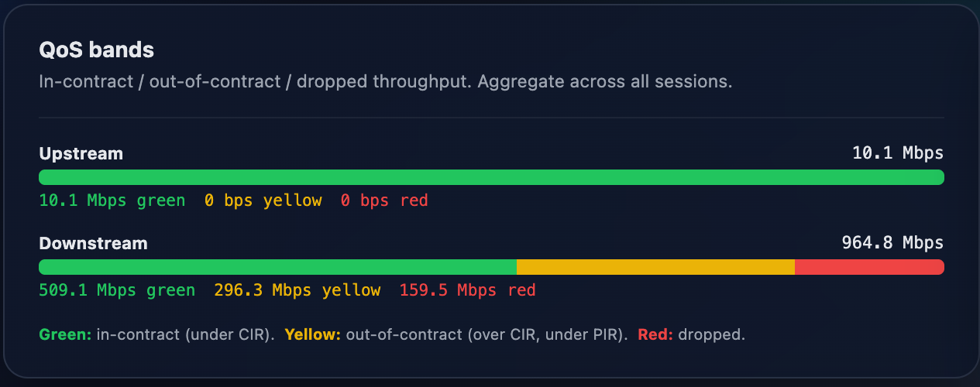Click the Yellow: out-of-contract legend note
The height and width of the screenshot is (387, 980).
(456, 335)
